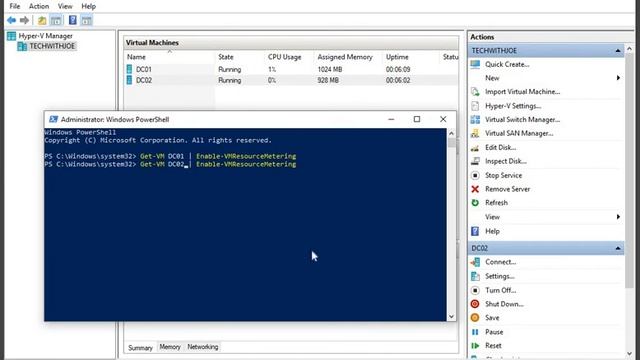The height and width of the screenshot is (360, 640).
Task: Click the Hyper-V Settings icon
Action: 475,106
